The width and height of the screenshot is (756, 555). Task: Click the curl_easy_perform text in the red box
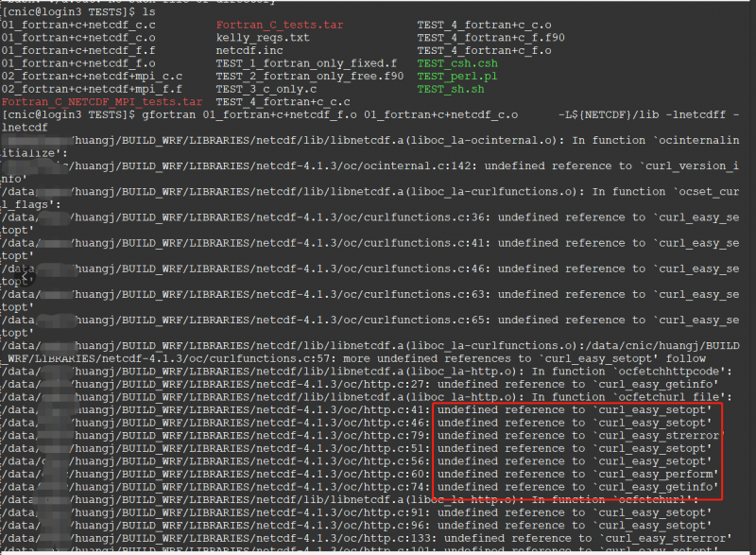(659, 474)
